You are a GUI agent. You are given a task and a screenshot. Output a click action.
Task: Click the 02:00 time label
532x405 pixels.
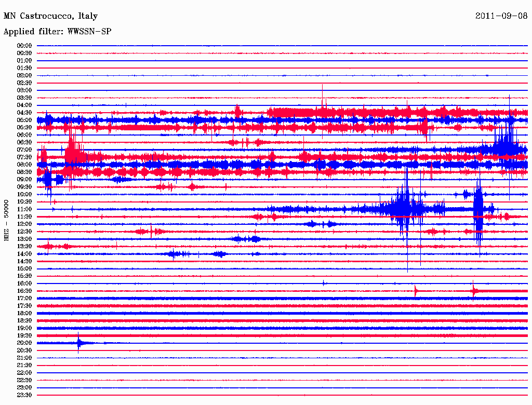click(24, 75)
